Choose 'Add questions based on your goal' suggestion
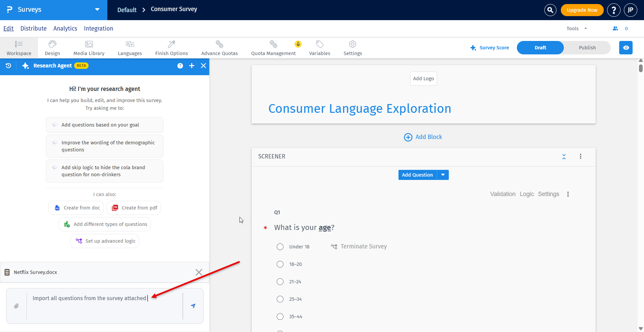The height and width of the screenshot is (332, 644). 105,125
